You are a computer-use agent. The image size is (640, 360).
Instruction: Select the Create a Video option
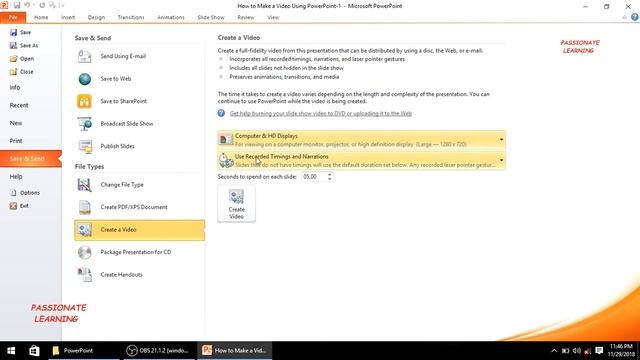140,230
